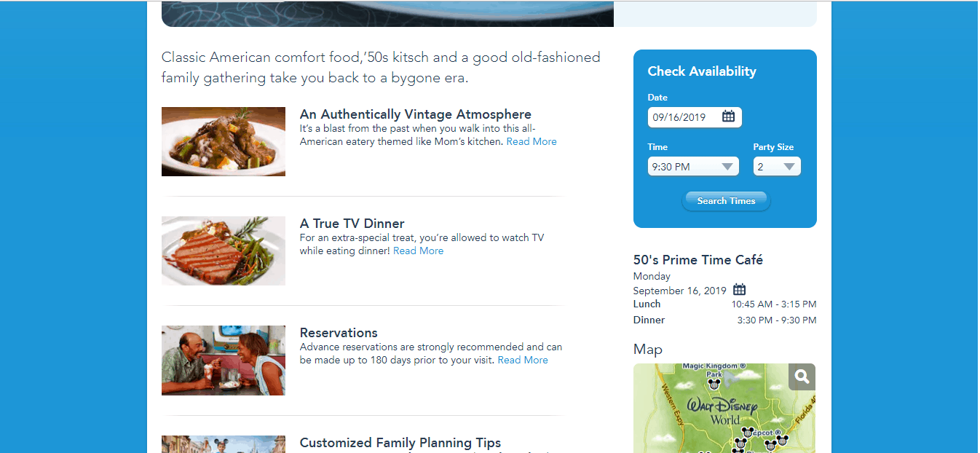Click the Mickey marker at the map's bottom edge
980x453 pixels.
pyautogui.click(x=738, y=452)
